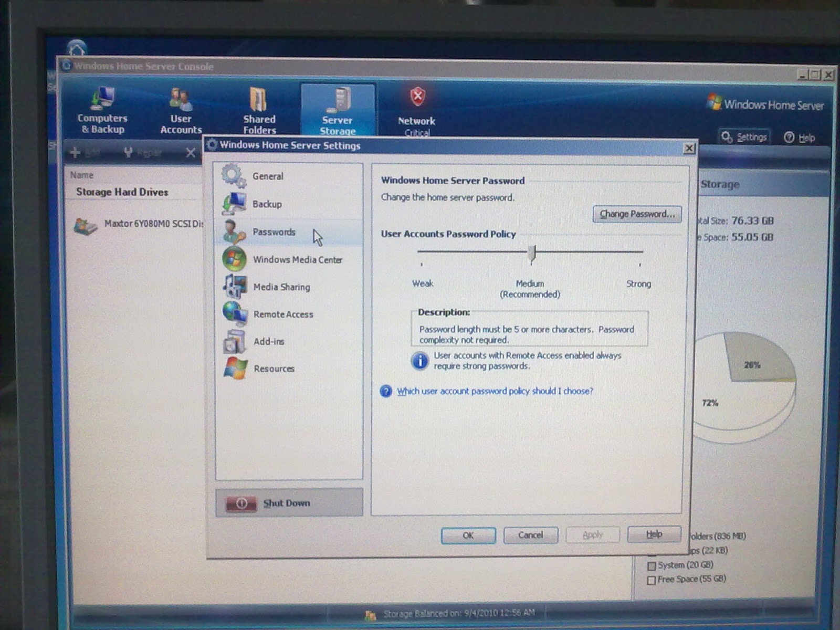Image resolution: width=840 pixels, height=630 pixels.
Task: Confirm settings with the OK button
Action: pyautogui.click(x=468, y=535)
